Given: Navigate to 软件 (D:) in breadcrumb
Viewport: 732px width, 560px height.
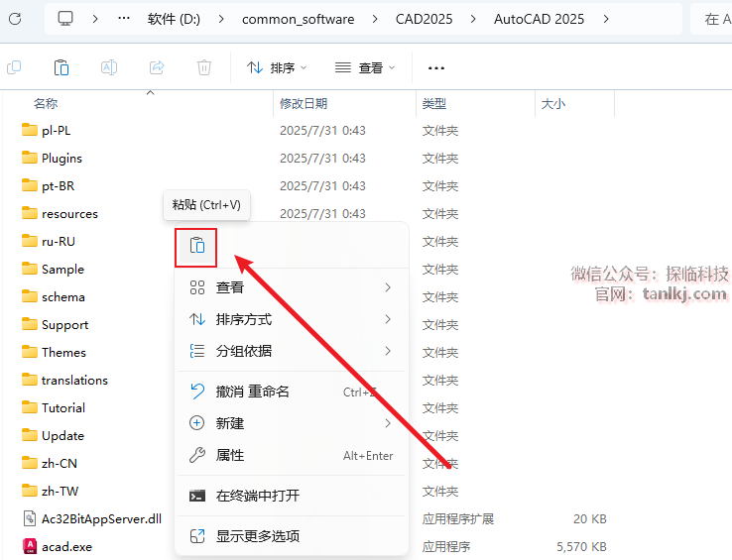Looking at the screenshot, I should [174, 19].
